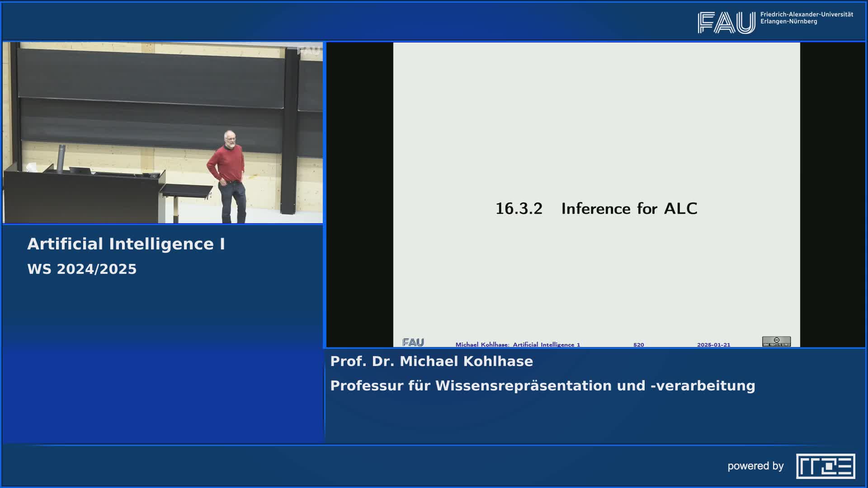
Task: Click the date stamp '2025-01-21' on the slide
Action: (x=713, y=344)
